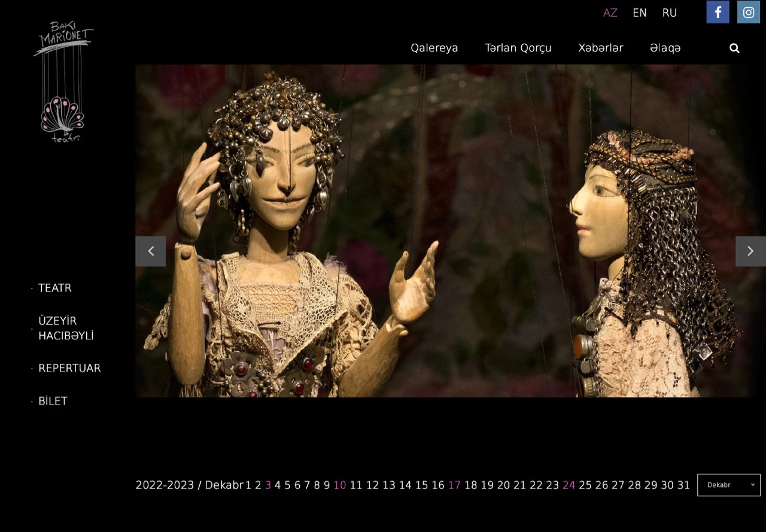Click the 2022-2023 / Dekabr season label

click(x=189, y=485)
